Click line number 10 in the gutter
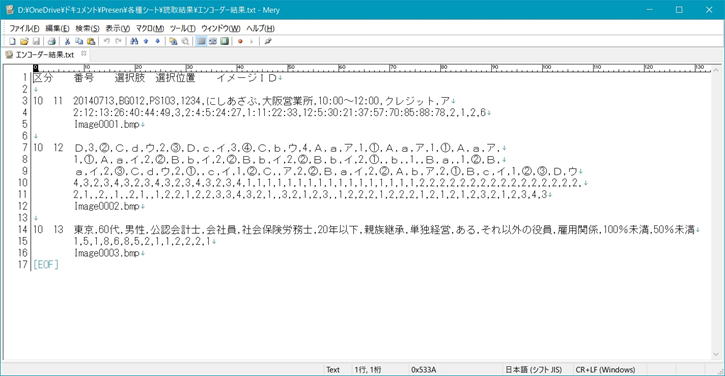 [23, 183]
